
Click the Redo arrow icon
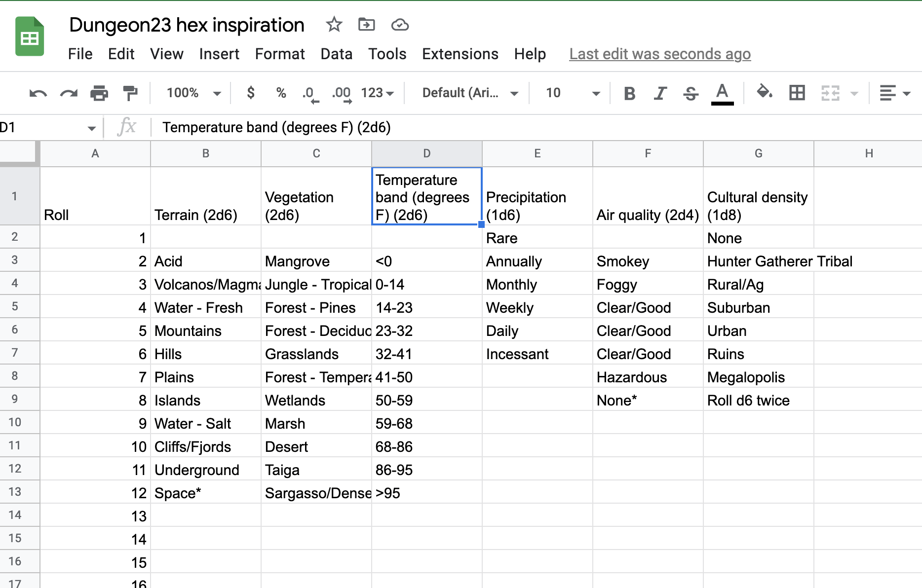[69, 93]
